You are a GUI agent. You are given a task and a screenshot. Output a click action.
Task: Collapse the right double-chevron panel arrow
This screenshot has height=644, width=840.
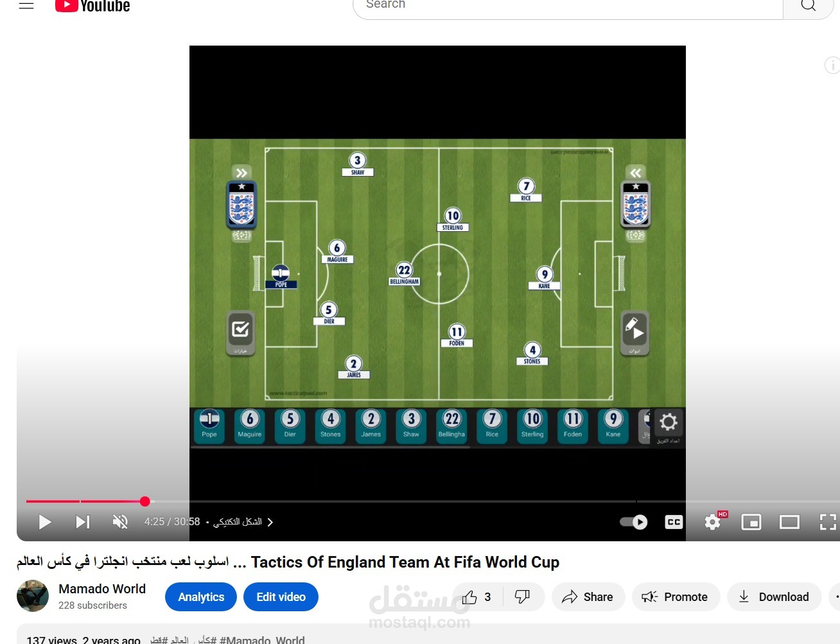click(636, 173)
